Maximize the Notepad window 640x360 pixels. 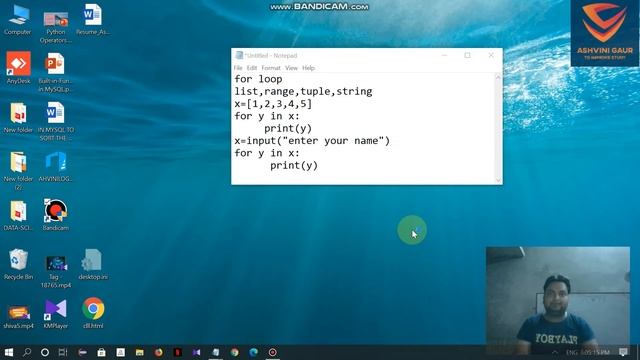pyautogui.click(x=467, y=55)
